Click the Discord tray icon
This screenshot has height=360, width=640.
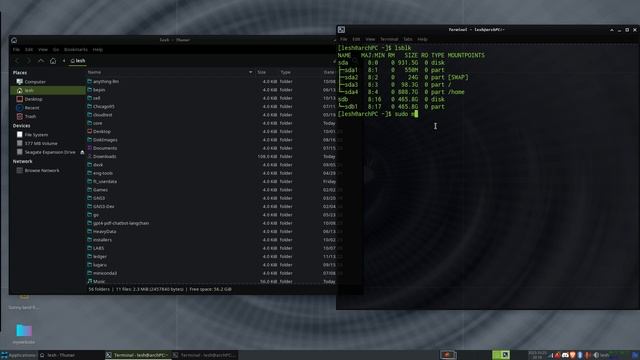coord(565,355)
